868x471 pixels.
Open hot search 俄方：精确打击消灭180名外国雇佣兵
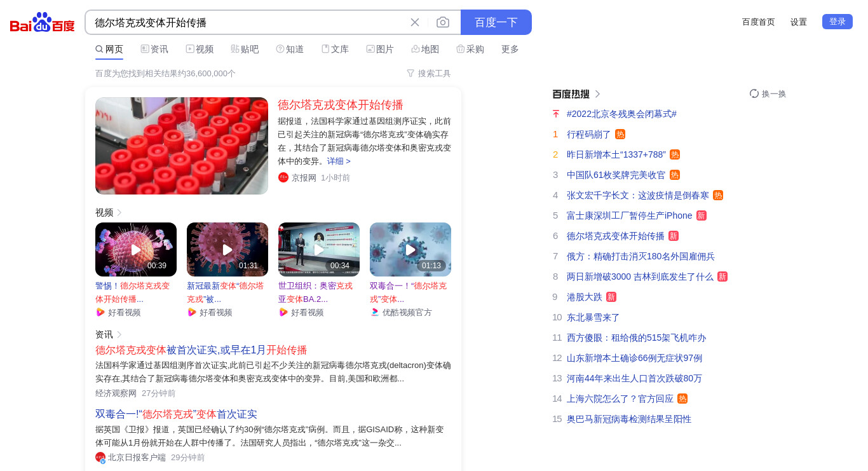(641, 256)
